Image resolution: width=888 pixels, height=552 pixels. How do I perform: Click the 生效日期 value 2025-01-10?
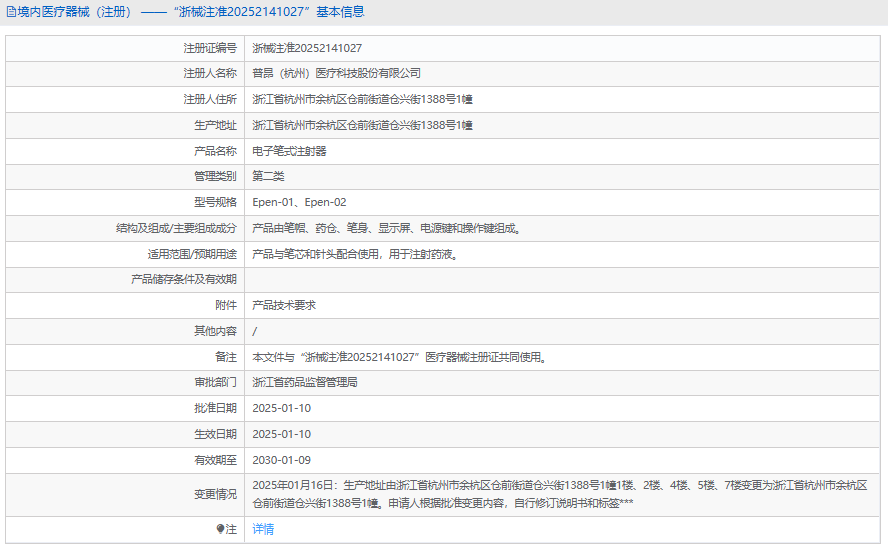(281, 434)
